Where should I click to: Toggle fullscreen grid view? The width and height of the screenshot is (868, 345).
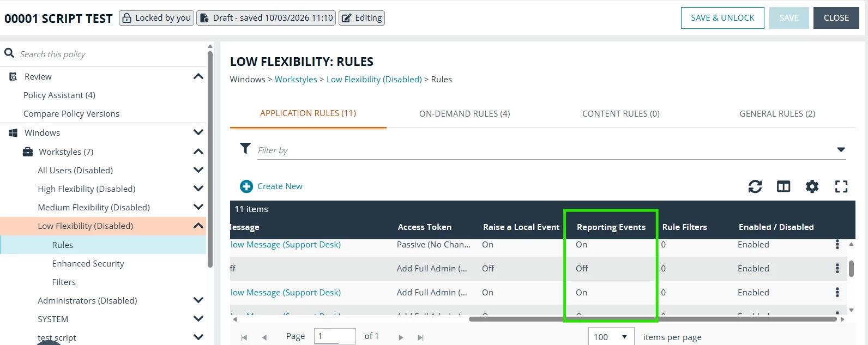coord(841,186)
